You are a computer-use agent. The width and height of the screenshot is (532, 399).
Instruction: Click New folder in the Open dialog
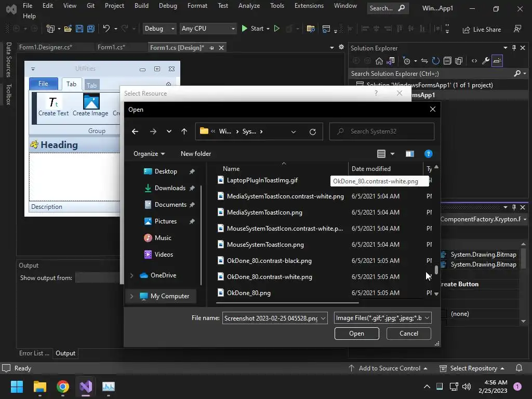point(196,154)
